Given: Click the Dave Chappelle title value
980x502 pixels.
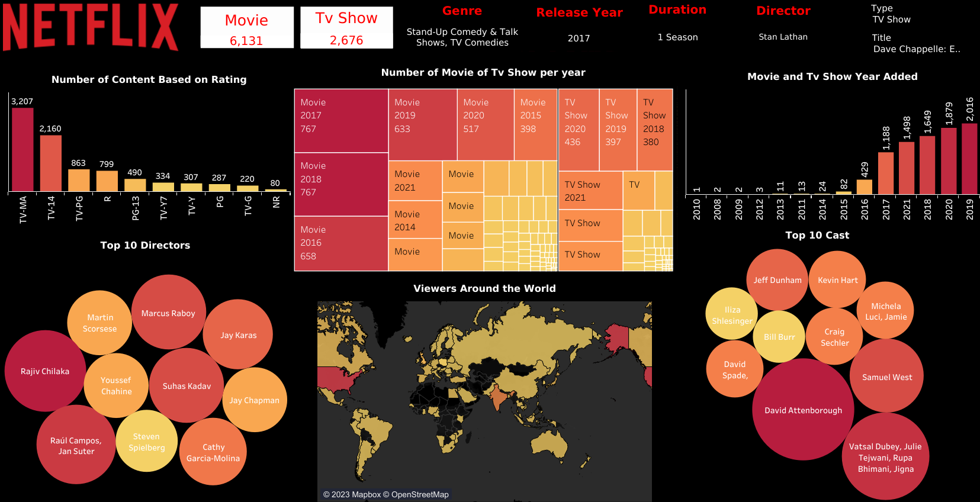Looking at the screenshot, I should point(917,49).
